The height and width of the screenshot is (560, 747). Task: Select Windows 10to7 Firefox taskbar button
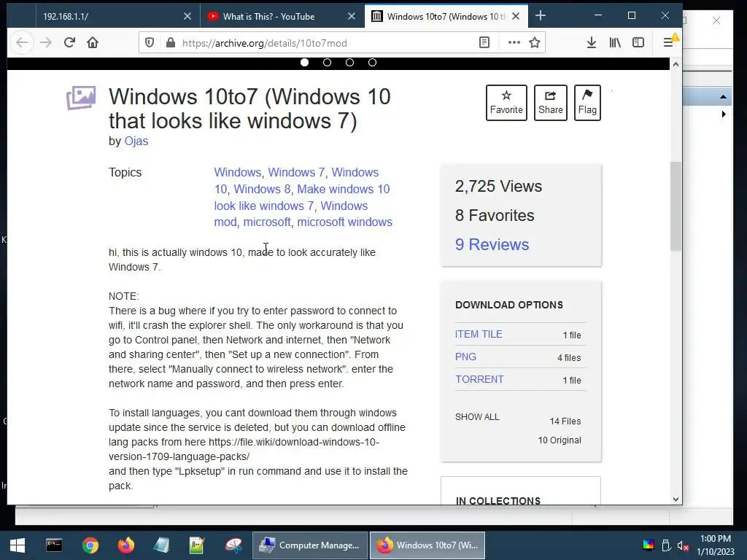[427, 545]
